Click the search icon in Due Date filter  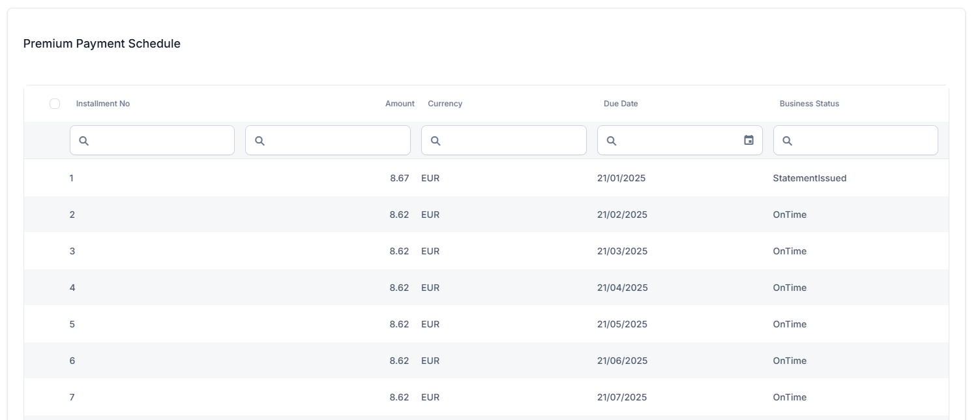click(612, 141)
